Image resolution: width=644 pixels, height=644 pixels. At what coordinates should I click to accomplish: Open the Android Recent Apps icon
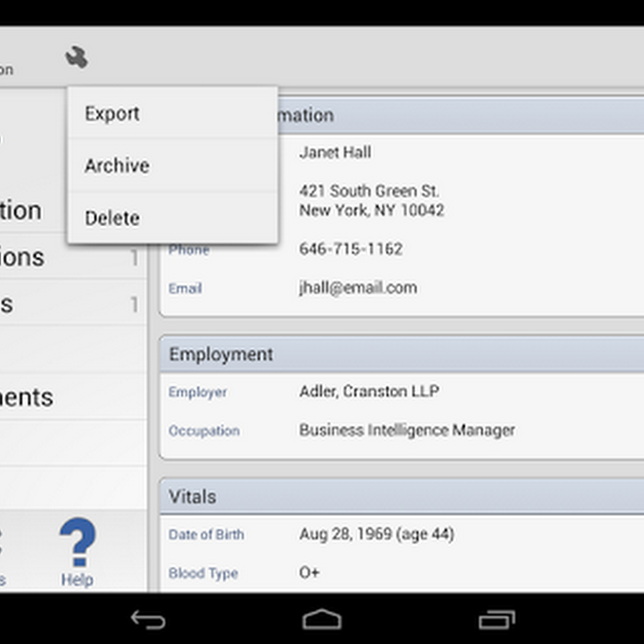click(x=496, y=620)
